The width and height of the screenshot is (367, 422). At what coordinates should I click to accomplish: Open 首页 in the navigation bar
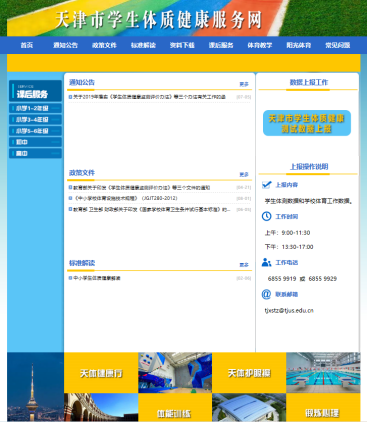pos(27,45)
